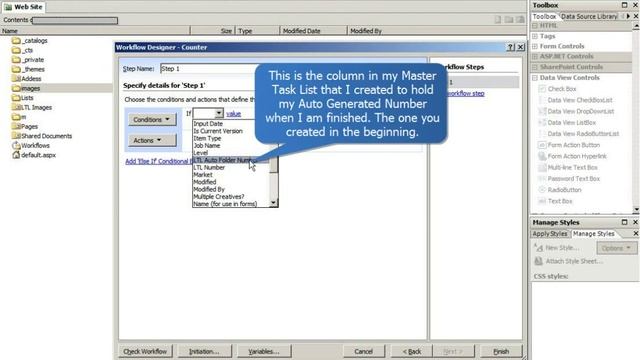Open the _cts folder icon
Viewport: 640px width, 360px height.
coord(16,50)
